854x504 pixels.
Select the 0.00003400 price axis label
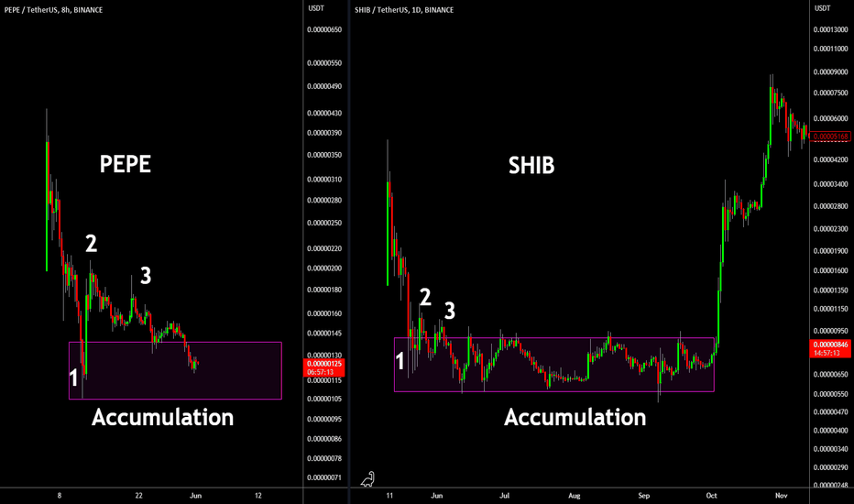pos(830,185)
